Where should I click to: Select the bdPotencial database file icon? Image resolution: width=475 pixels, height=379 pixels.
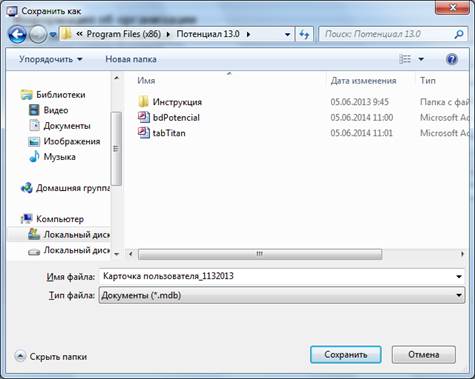click(144, 117)
